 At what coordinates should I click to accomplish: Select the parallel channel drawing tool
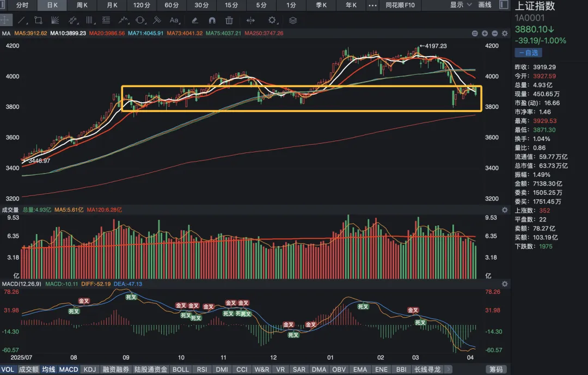(73, 20)
